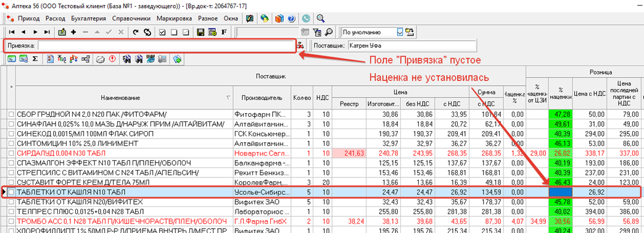Click the books icon in menu bar

point(279,19)
